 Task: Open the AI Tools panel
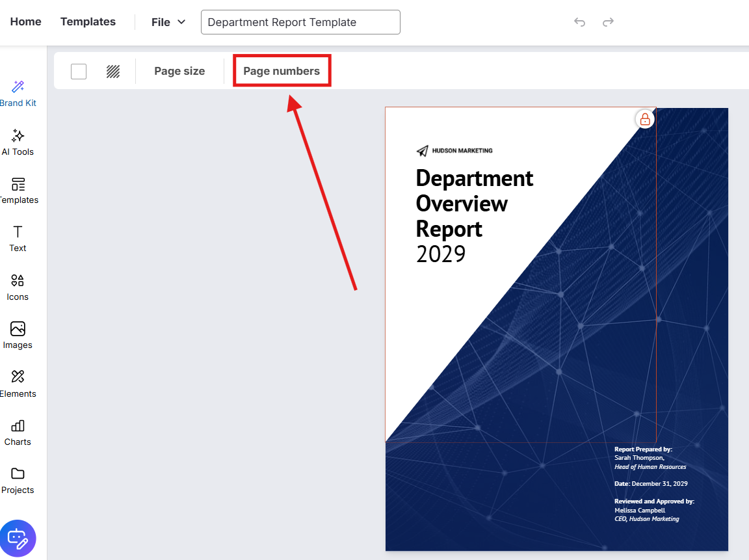pos(18,142)
